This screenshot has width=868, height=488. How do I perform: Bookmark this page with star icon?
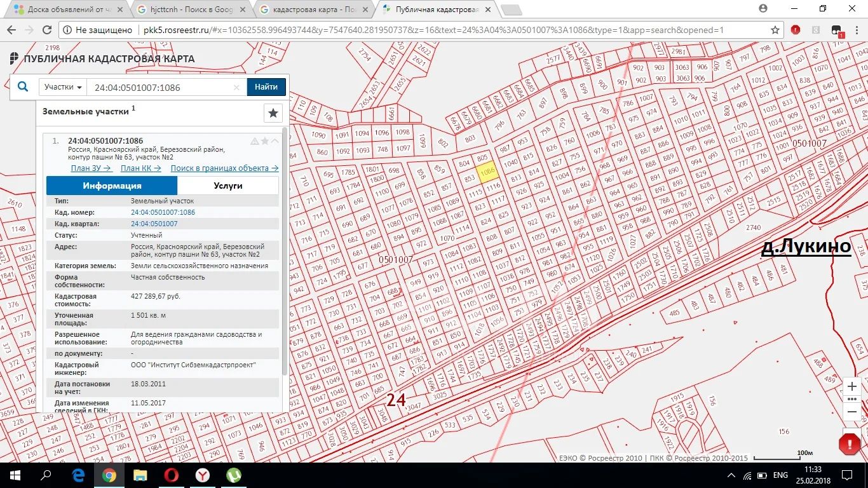point(775,30)
